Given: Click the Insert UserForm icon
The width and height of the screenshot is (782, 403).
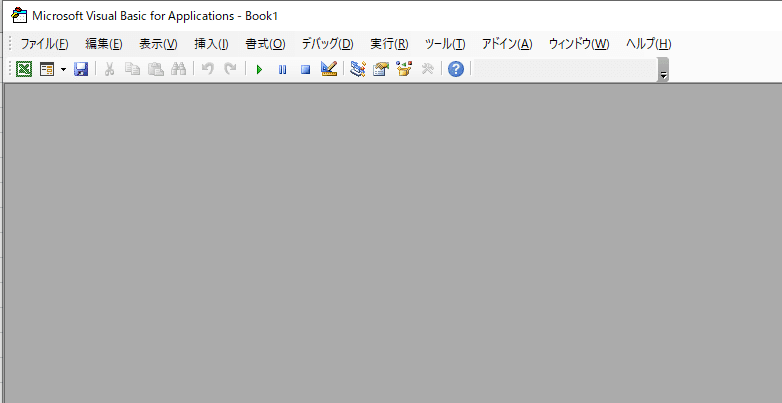Looking at the screenshot, I should pyautogui.click(x=47, y=69).
